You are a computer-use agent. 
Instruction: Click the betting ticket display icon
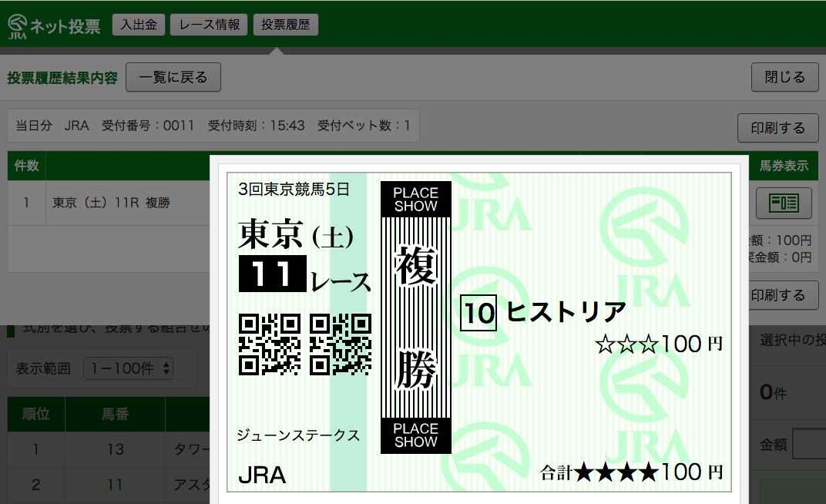pos(784,203)
